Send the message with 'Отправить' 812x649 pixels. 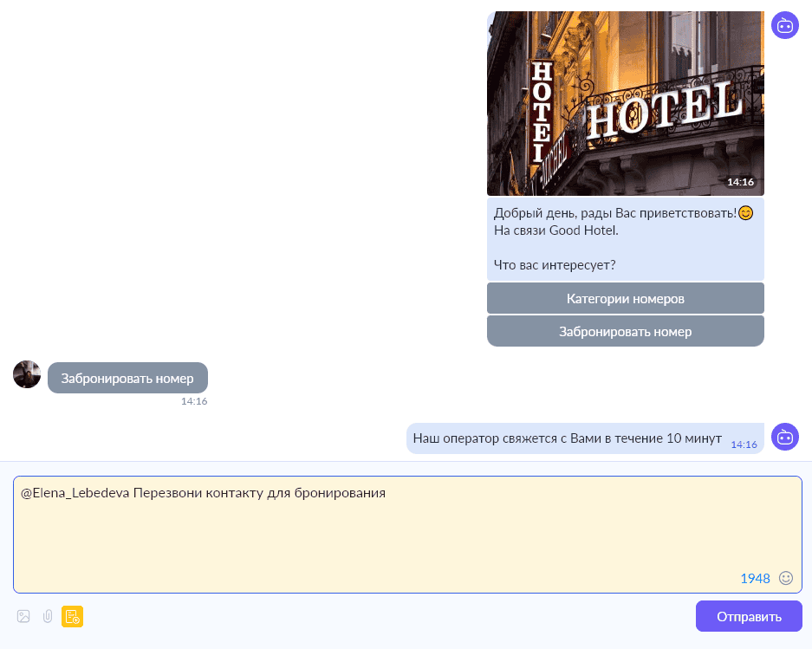pos(749,616)
